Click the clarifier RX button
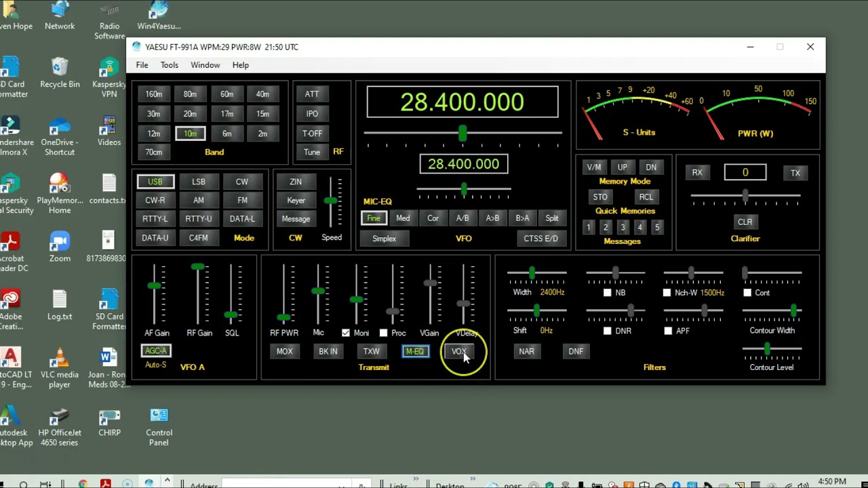Image resolution: width=868 pixels, height=488 pixels. (697, 173)
